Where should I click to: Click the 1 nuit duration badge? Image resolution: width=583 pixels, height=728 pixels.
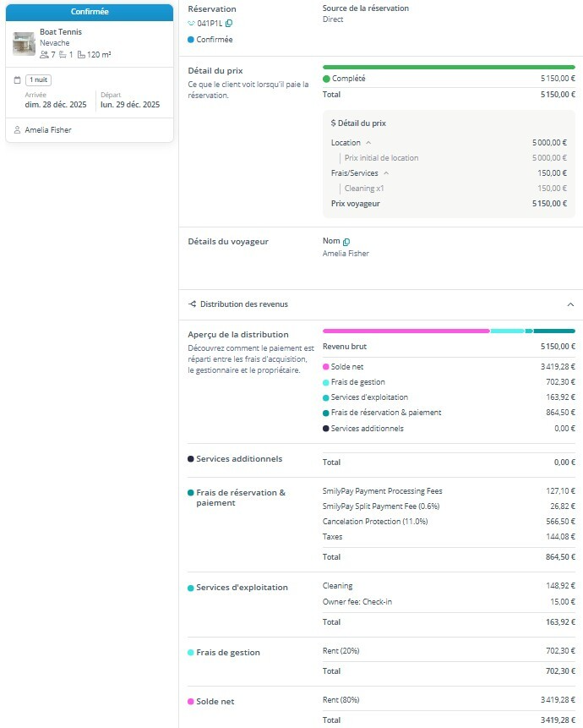click(x=39, y=79)
